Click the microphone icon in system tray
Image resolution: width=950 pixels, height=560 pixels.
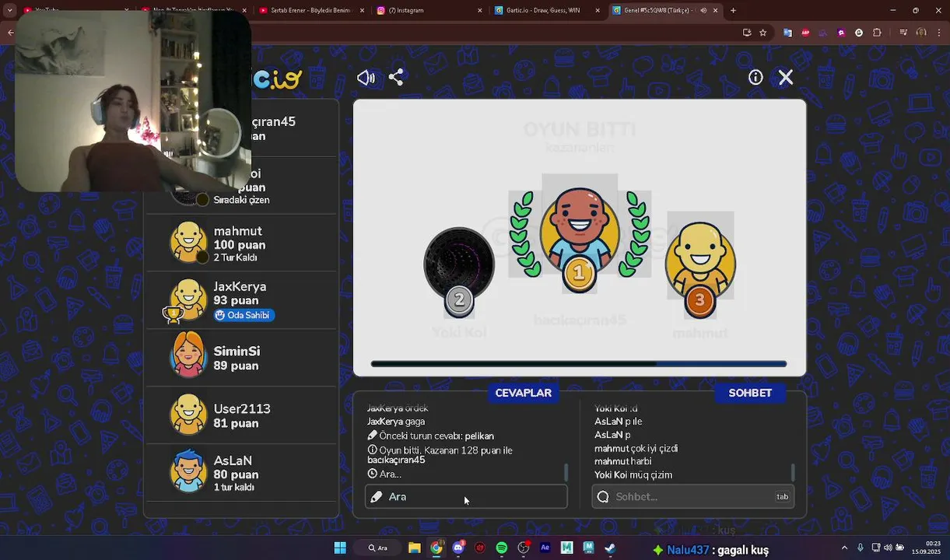coord(861,548)
